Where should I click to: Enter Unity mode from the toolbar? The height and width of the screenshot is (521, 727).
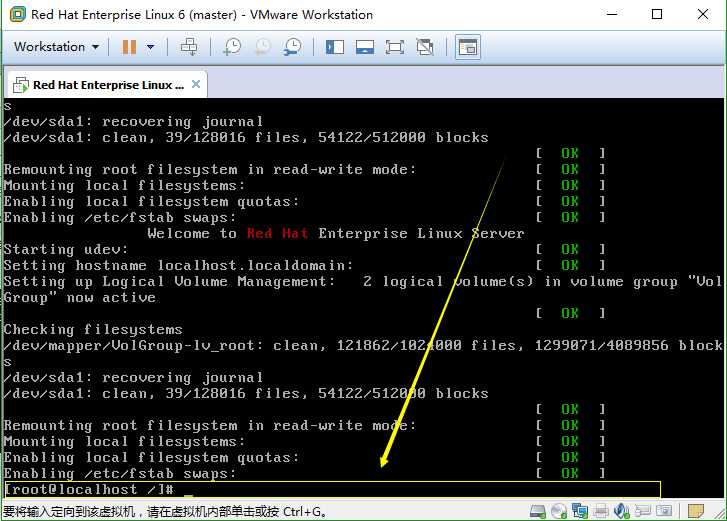tap(425, 47)
